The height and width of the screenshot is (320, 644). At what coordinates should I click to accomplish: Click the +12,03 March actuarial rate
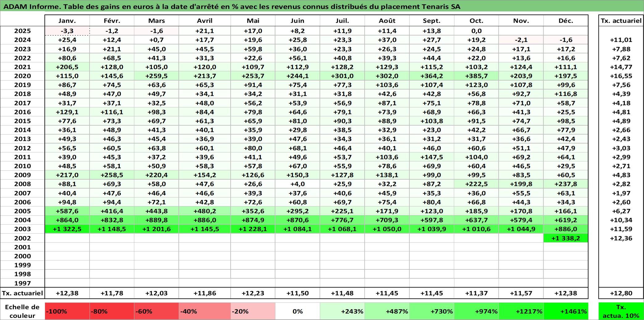pos(157,293)
